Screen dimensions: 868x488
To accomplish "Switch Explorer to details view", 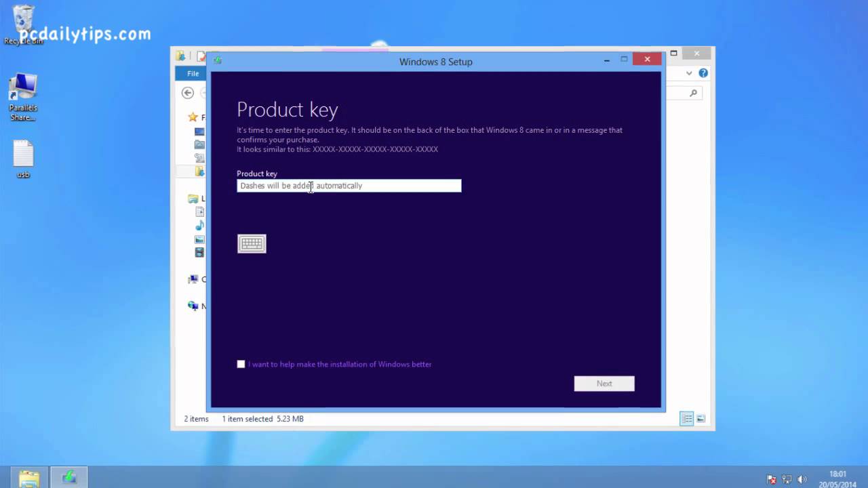I will pyautogui.click(x=687, y=419).
